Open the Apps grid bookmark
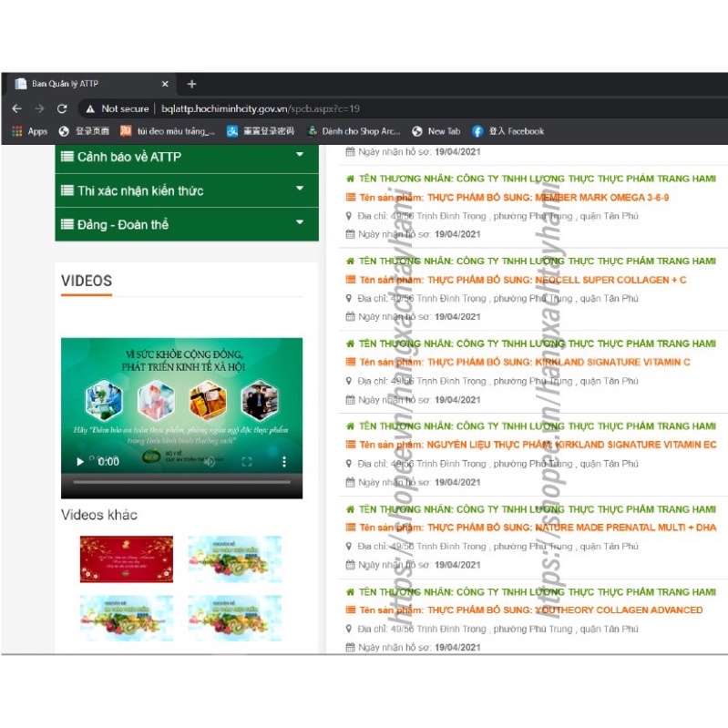Screen dimensions: 728x728 [30, 131]
